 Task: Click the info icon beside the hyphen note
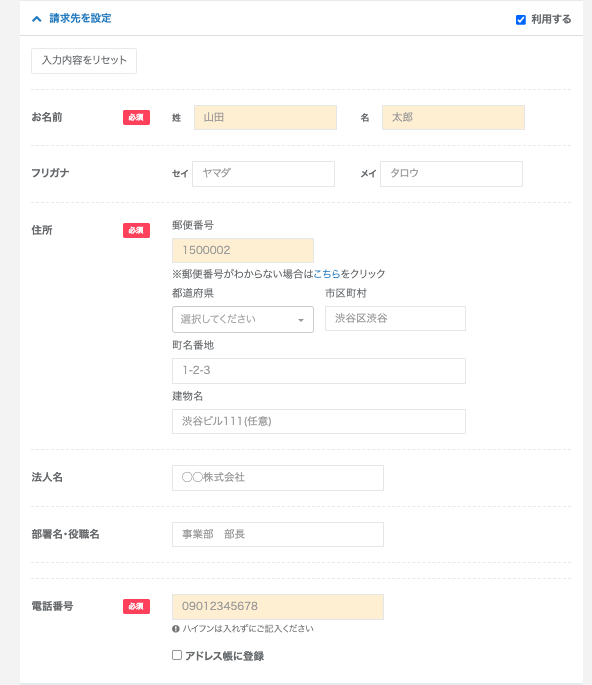(x=176, y=629)
